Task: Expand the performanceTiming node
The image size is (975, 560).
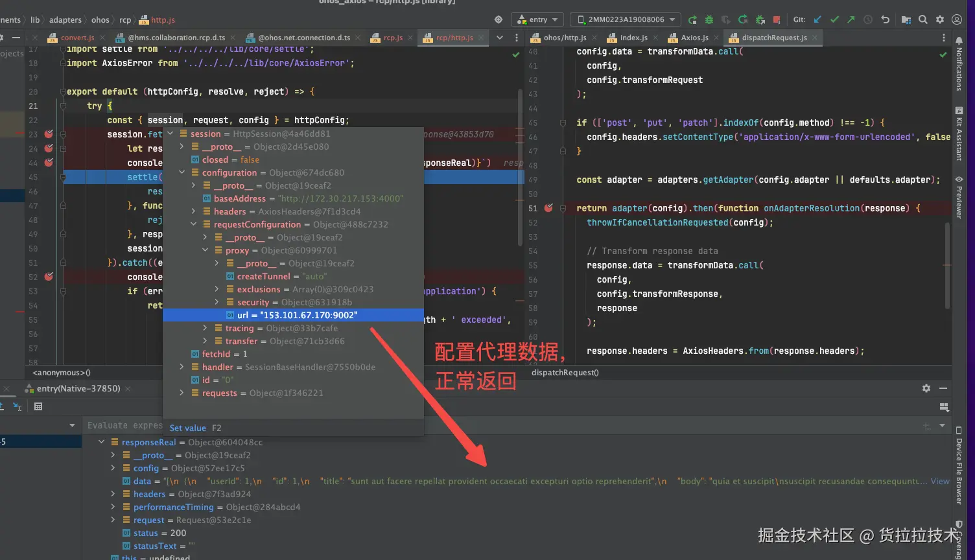Action: pos(113,507)
